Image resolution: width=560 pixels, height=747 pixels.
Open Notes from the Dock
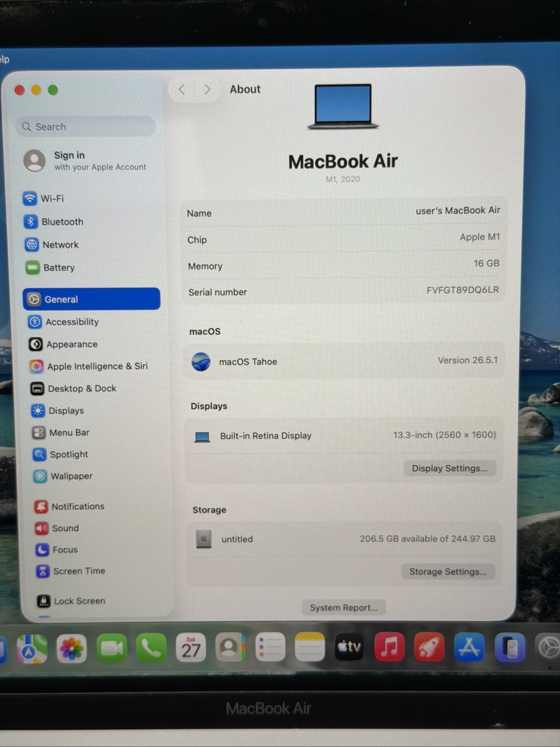(x=310, y=647)
